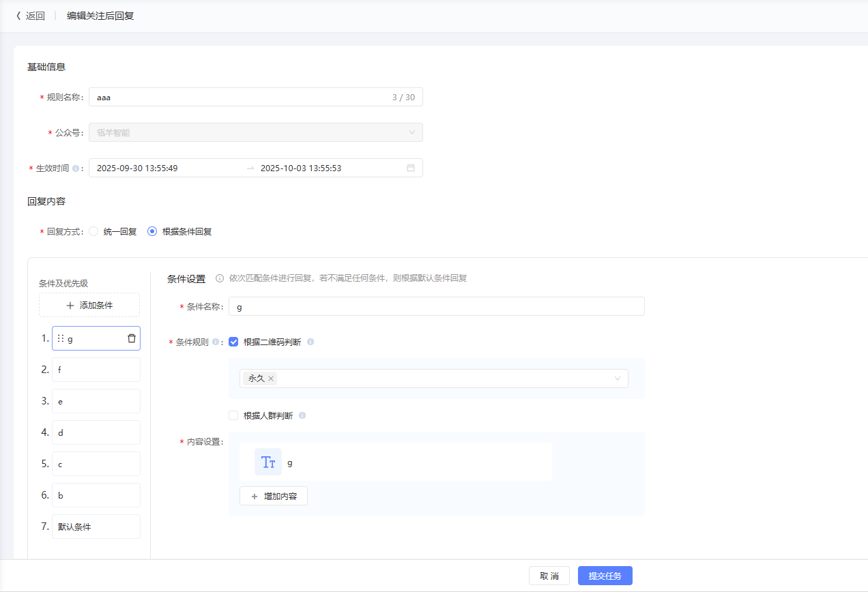
Task: Click the info icon next to 生效时间
Action: pyautogui.click(x=76, y=168)
